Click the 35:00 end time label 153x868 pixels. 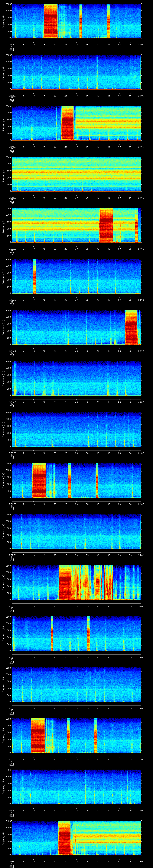141,657
